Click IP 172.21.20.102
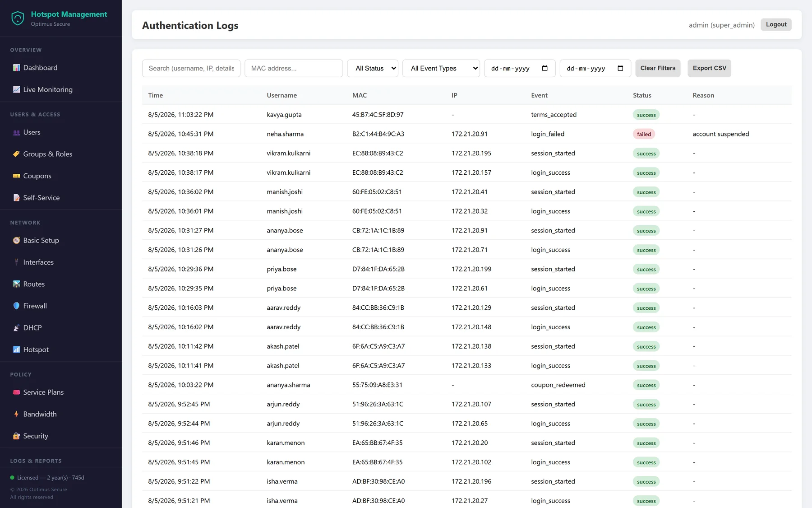The height and width of the screenshot is (508, 812). pyautogui.click(x=471, y=462)
